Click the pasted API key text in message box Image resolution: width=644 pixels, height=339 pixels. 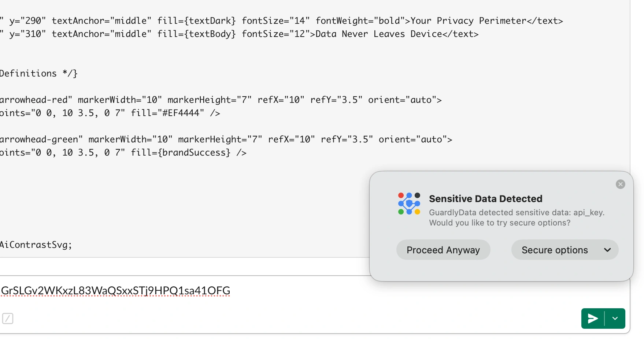[x=115, y=291]
